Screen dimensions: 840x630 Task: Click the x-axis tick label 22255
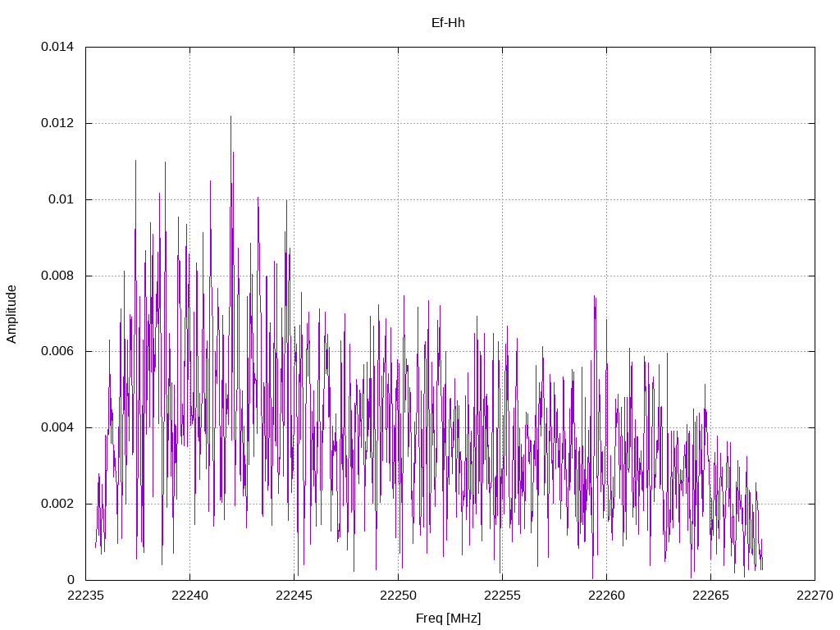503,596
